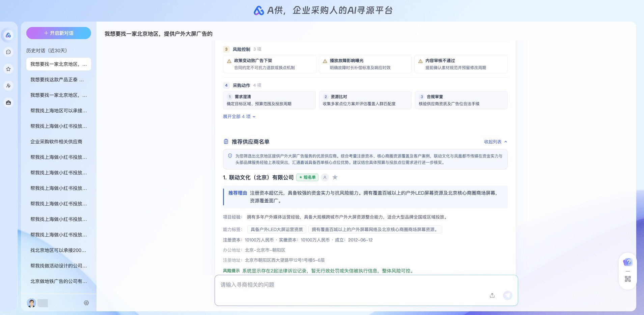Open the briefcase icon in left rail
The image size is (644, 315).
pos(8,103)
